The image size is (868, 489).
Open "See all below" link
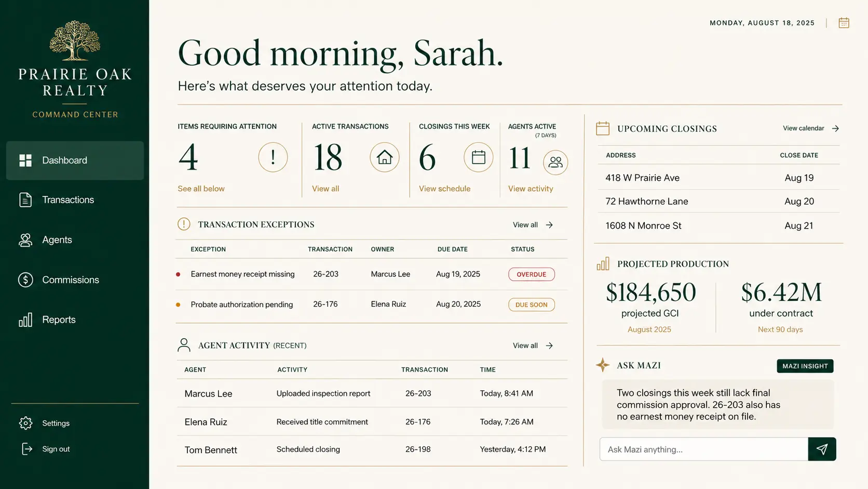point(201,189)
